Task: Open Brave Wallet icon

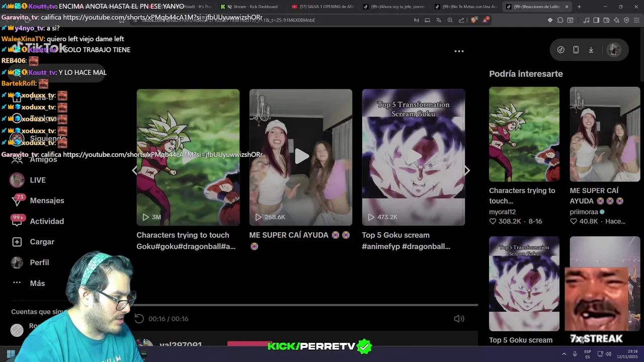Action: click(x=606, y=20)
